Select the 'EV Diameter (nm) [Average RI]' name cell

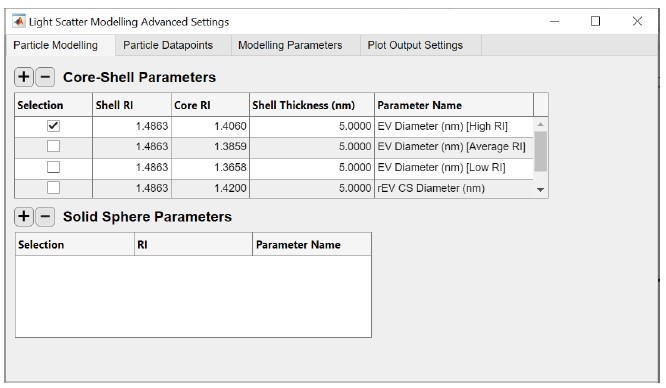pos(454,147)
